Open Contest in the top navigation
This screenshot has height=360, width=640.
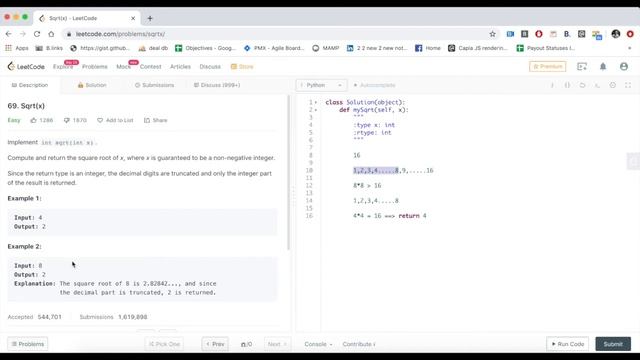coord(151,67)
